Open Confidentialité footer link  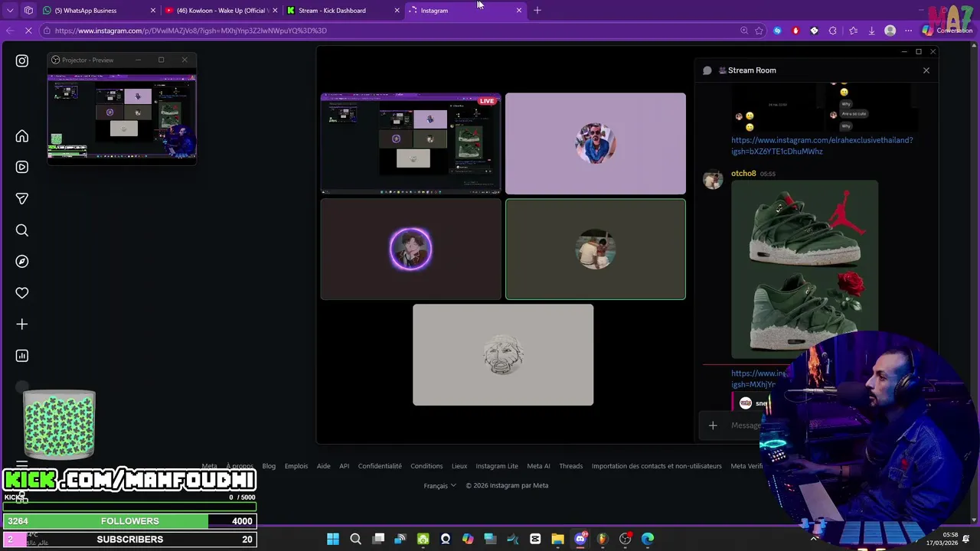coord(380,466)
